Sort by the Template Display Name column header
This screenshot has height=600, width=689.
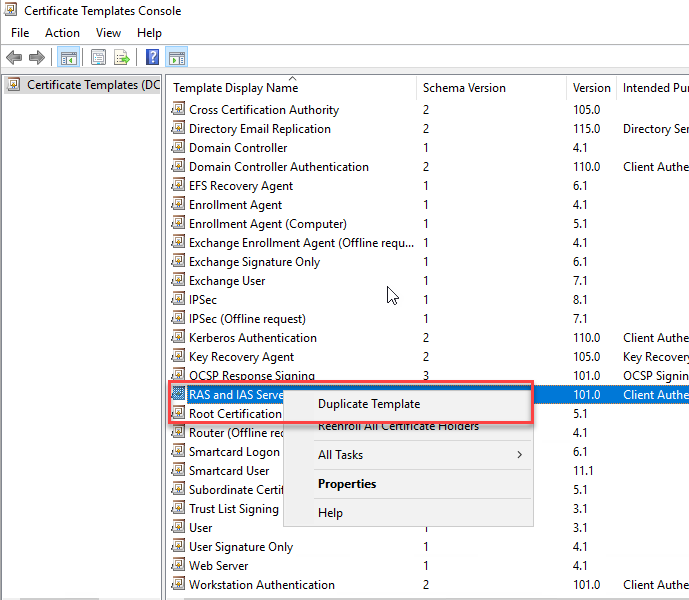[x=235, y=88]
